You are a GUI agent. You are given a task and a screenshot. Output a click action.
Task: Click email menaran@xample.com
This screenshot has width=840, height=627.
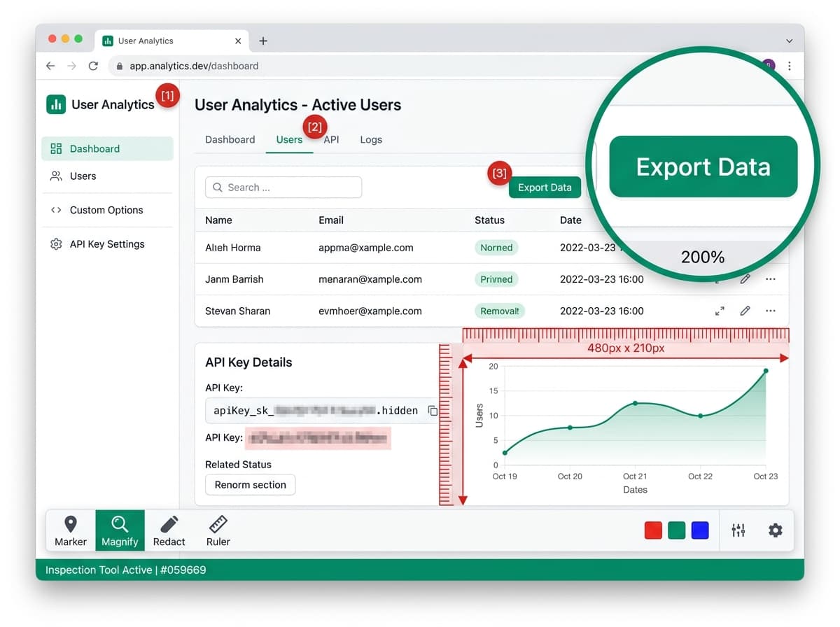pos(370,279)
